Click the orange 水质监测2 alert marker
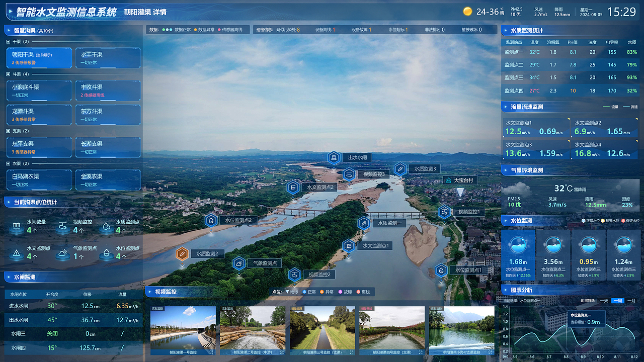The image size is (644, 362). (182, 254)
